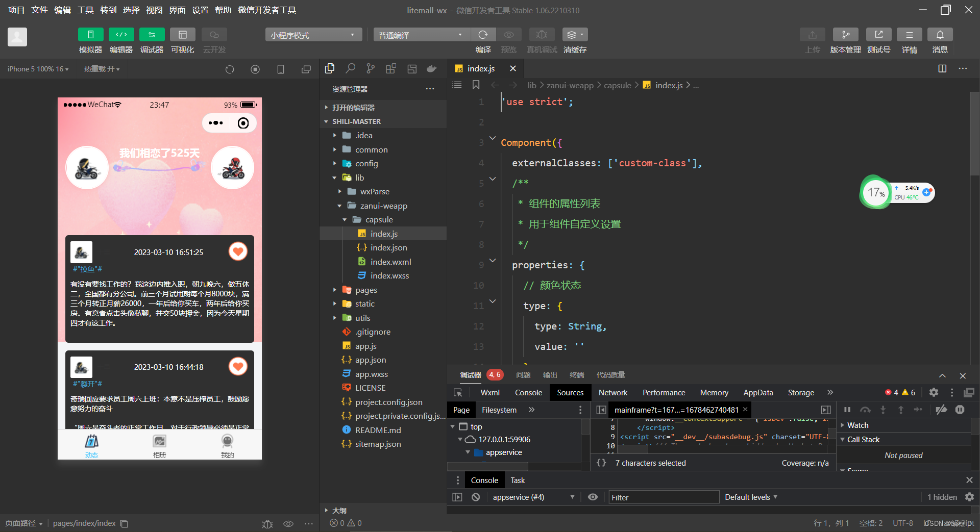Open the 详情 details panel
This screenshot has width=980, height=532.
pyautogui.click(x=909, y=35)
